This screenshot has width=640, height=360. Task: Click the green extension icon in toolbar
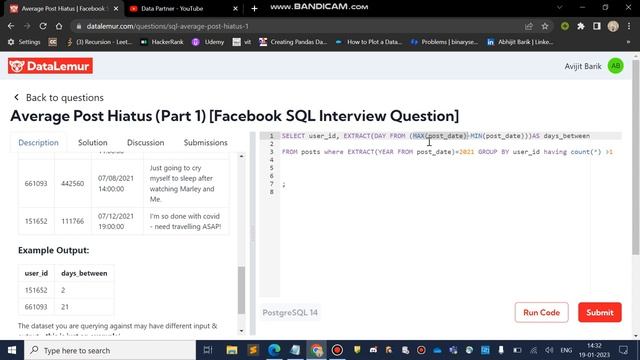pos(564,26)
